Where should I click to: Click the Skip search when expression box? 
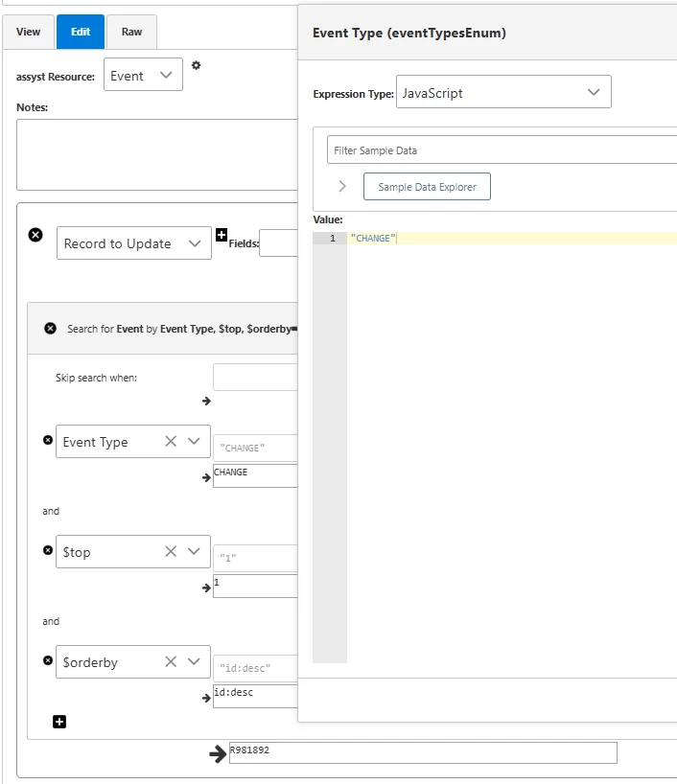[255, 377]
